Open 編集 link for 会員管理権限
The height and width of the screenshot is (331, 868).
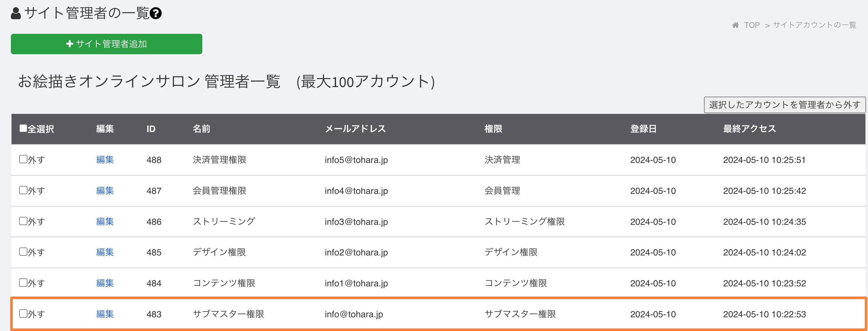pos(105,191)
